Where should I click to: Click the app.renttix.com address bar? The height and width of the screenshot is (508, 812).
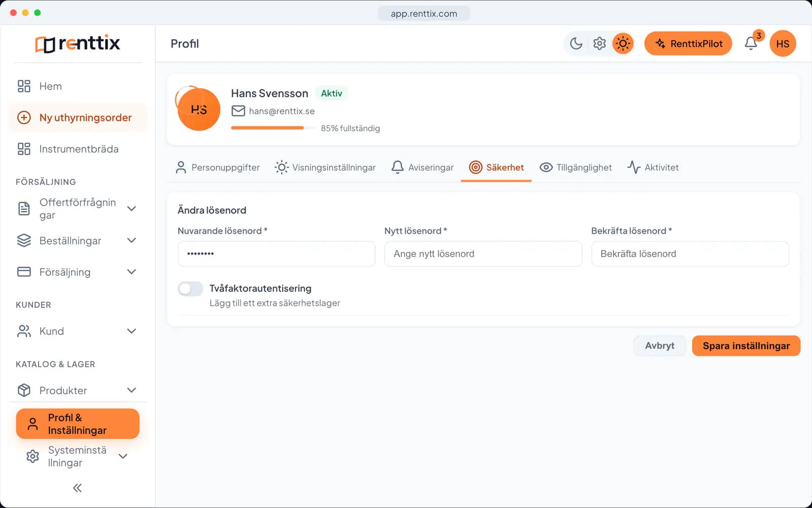tap(424, 14)
